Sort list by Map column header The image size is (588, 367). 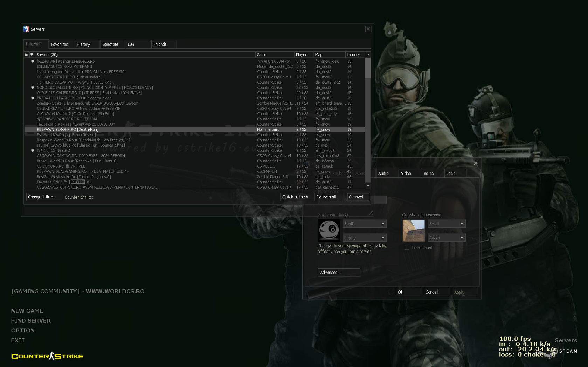[330, 55]
